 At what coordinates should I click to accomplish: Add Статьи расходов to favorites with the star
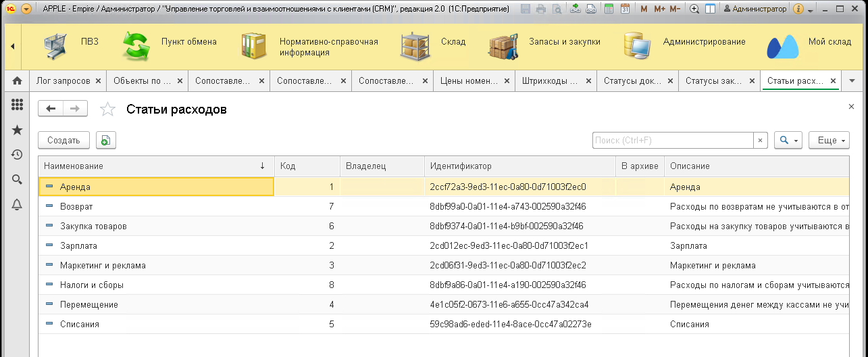point(107,110)
